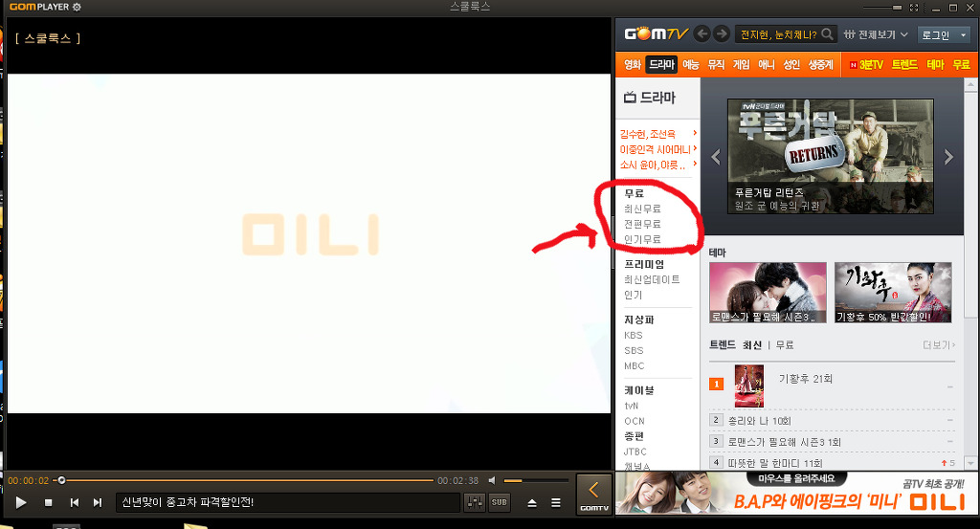Click the GOMTV search field
This screenshot has height=529, width=980.
click(778, 34)
